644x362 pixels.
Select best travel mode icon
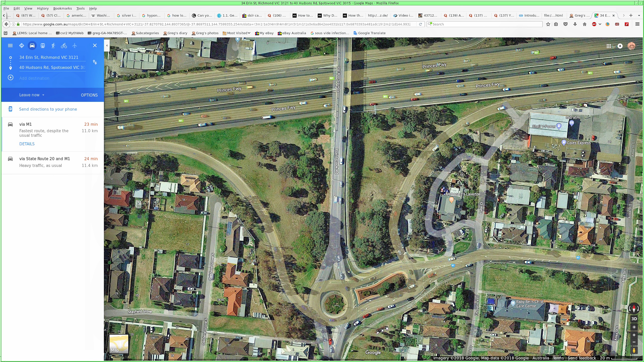(x=22, y=46)
